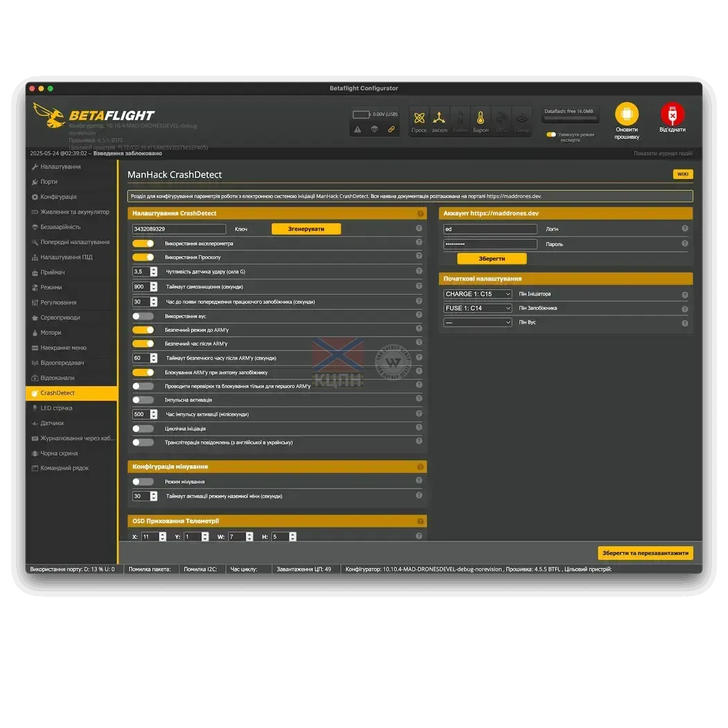Enable Циклічна ініціація toggle
The image size is (728, 728).
click(143, 428)
